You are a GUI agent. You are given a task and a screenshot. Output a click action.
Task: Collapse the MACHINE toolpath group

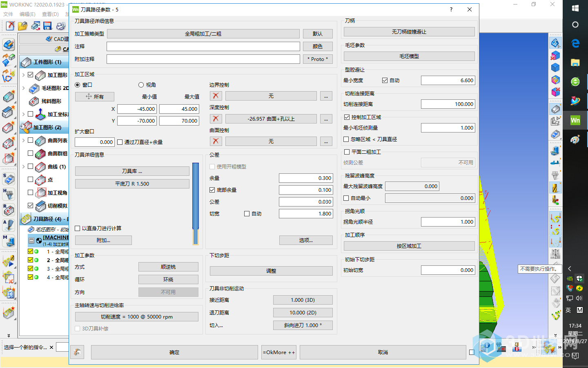coord(31,240)
